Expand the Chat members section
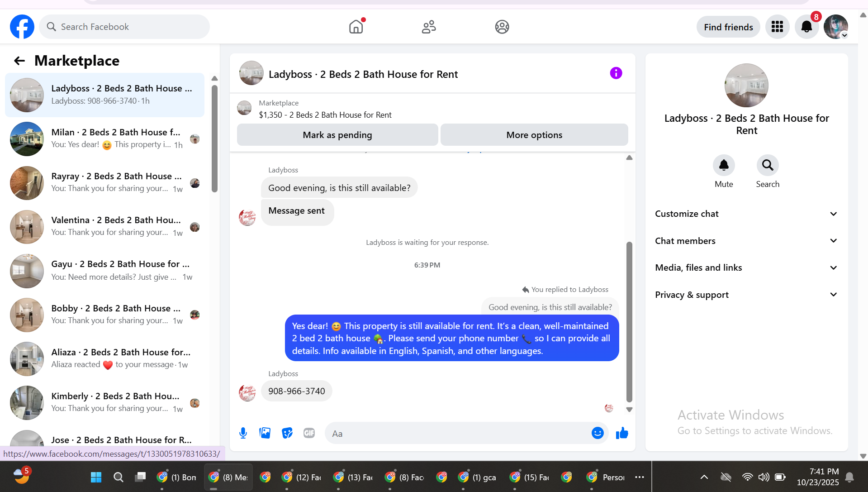The image size is (868, 492). click(x=746, y=241)
